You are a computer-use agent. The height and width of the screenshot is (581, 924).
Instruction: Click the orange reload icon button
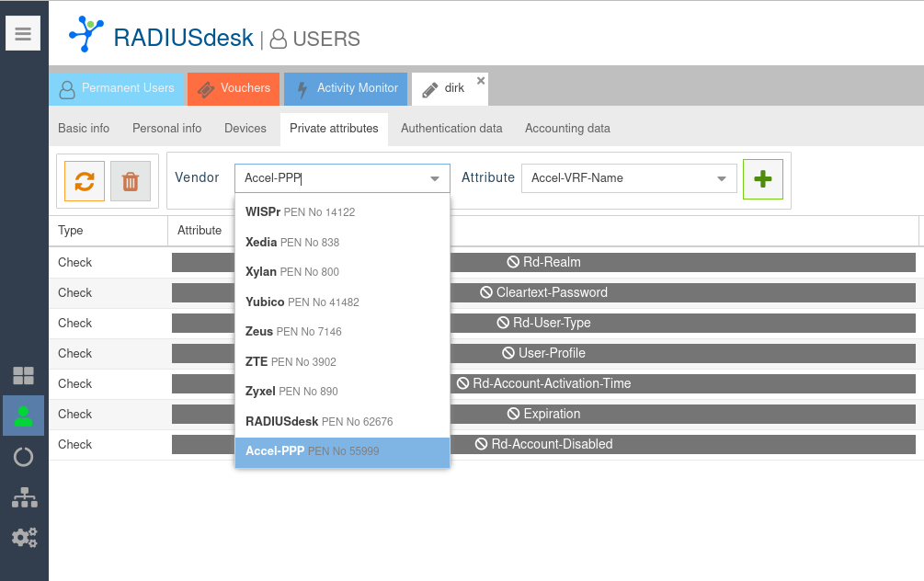85,181
